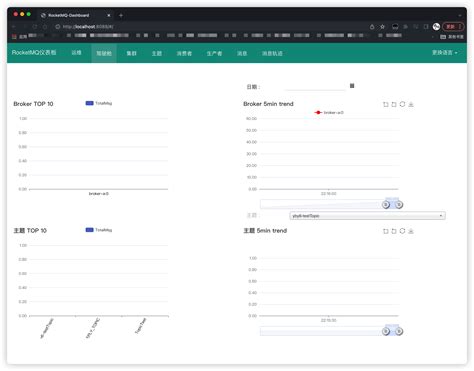This screenshot has height=371, width=474.
Task: Click left zoom handle on 主题 5min trend slider
Action: point(386,331)
